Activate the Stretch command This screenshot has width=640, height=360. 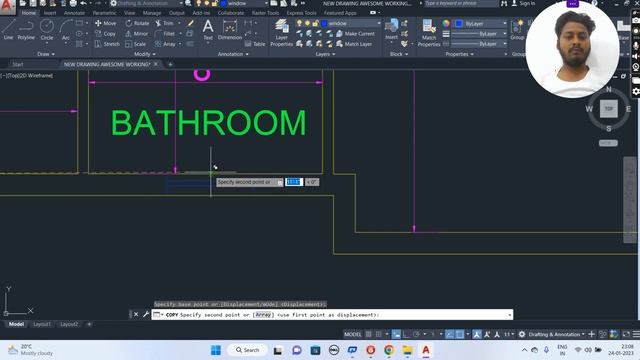(x=107, y=44)
